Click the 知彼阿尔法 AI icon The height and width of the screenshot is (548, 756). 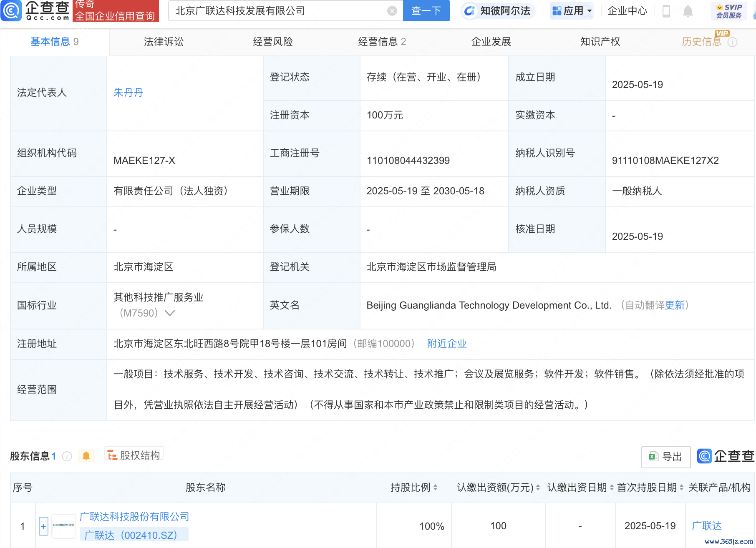(469, 11)
